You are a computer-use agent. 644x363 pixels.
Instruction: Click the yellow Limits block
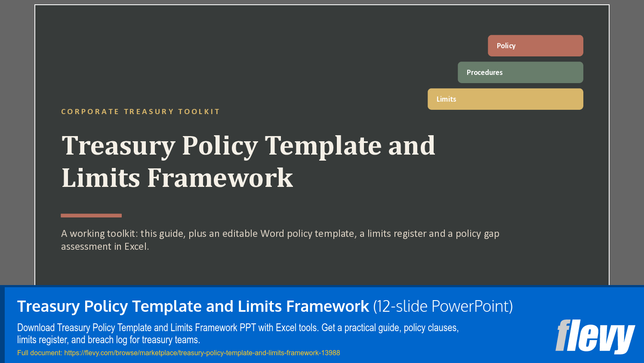(x=505, y=99)
